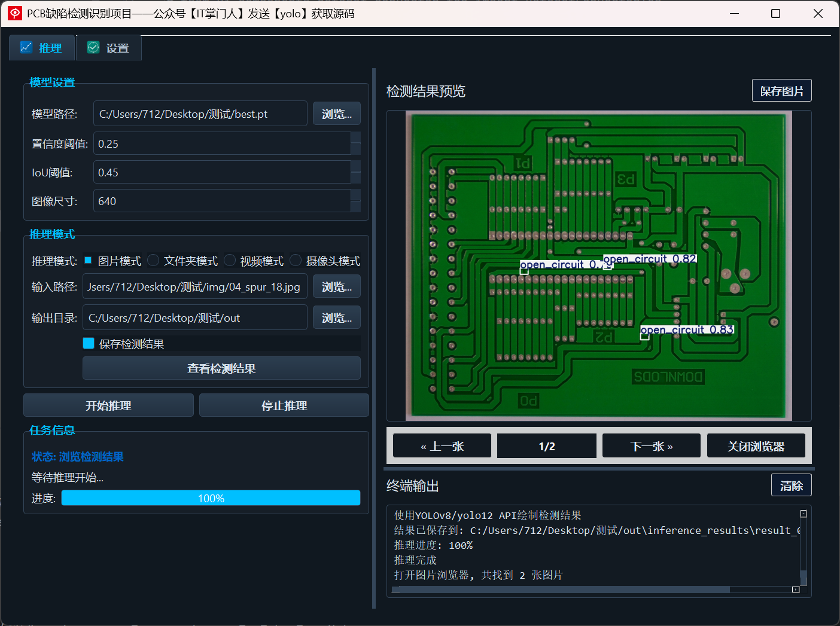Click 查看检测结果
The width and height of the screenshot is (840, 626).
[x=221, y=368]
